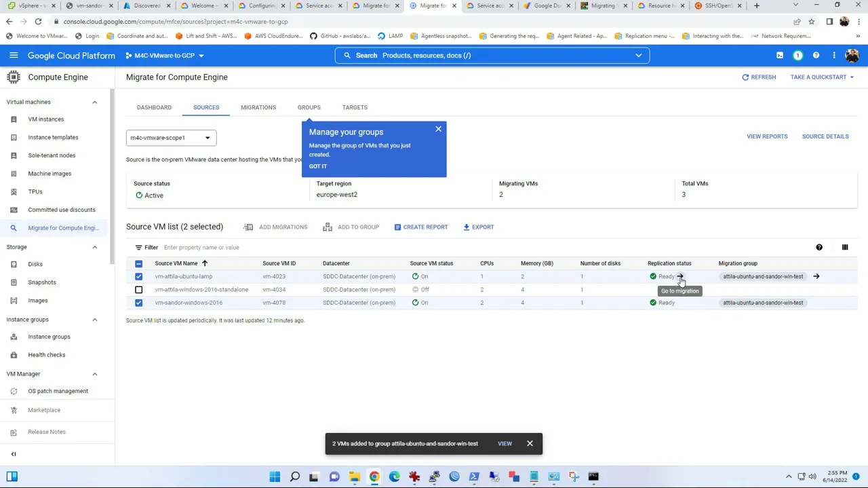Click the browser address bar
This screenshot has width=868, height=488.
click(x=420, y=22)
